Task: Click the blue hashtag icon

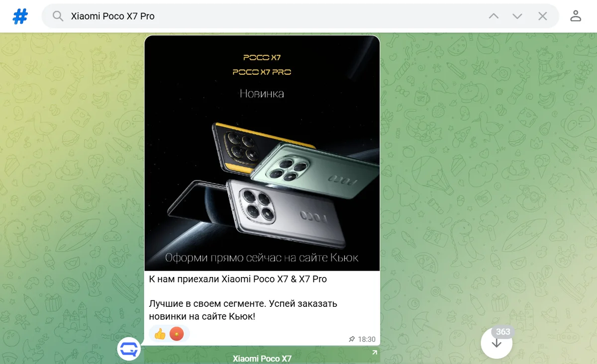Action: [20, 16]
